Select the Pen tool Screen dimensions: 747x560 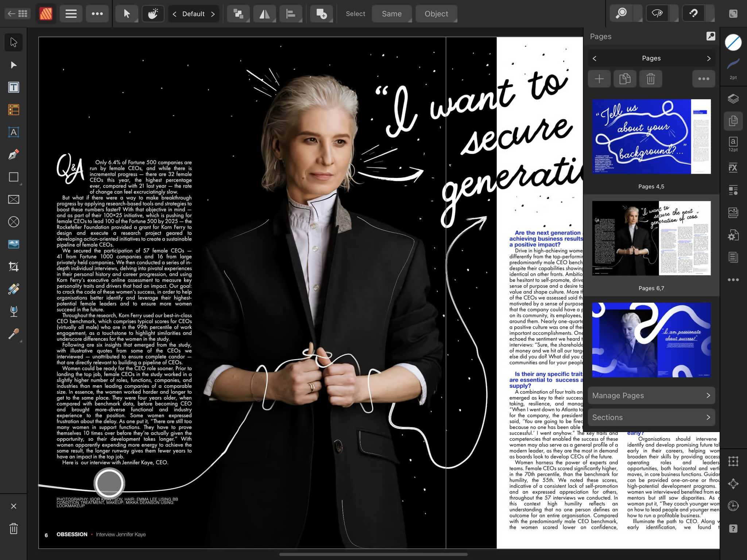13,155
